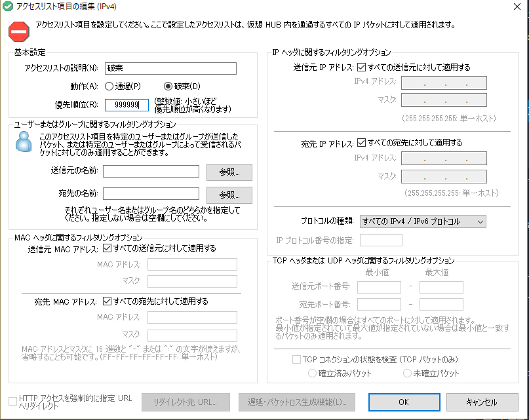Uncheck source MAC address apply-all checkbox

coord(108,248)
